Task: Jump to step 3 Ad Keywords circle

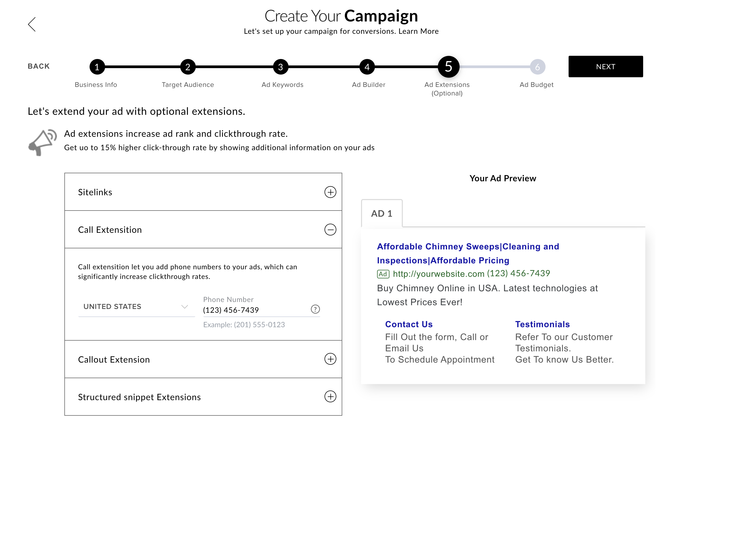Action: (280, 67)
